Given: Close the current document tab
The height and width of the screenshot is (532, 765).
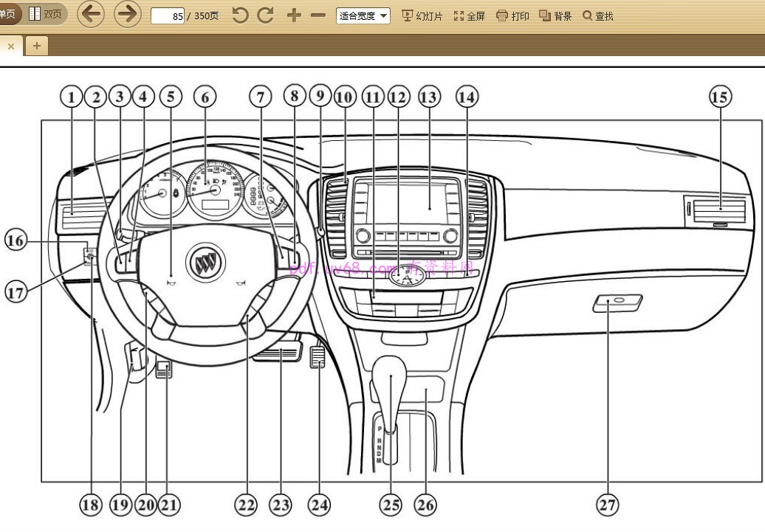Looking at the screenshot, I should click(x=10, y=46).
